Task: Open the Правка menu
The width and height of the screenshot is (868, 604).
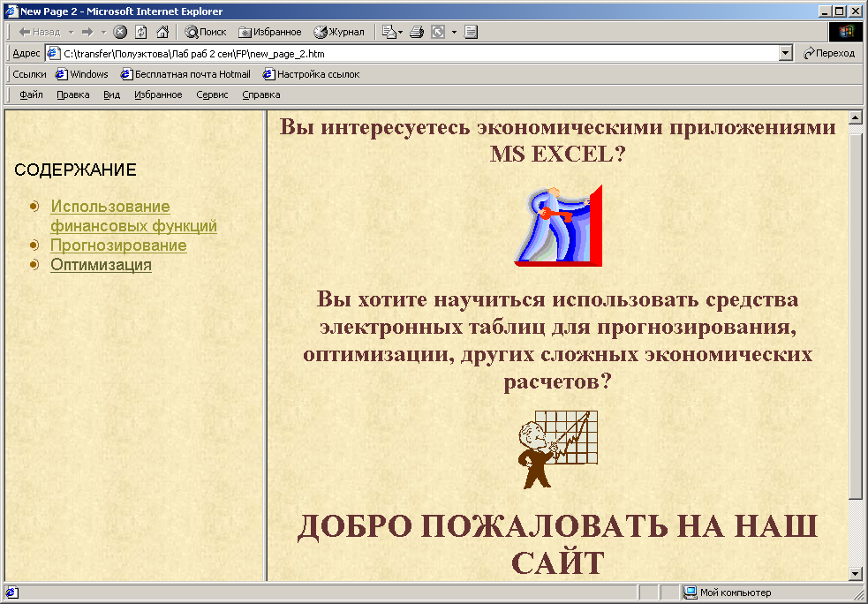Action: pos(73,94)
